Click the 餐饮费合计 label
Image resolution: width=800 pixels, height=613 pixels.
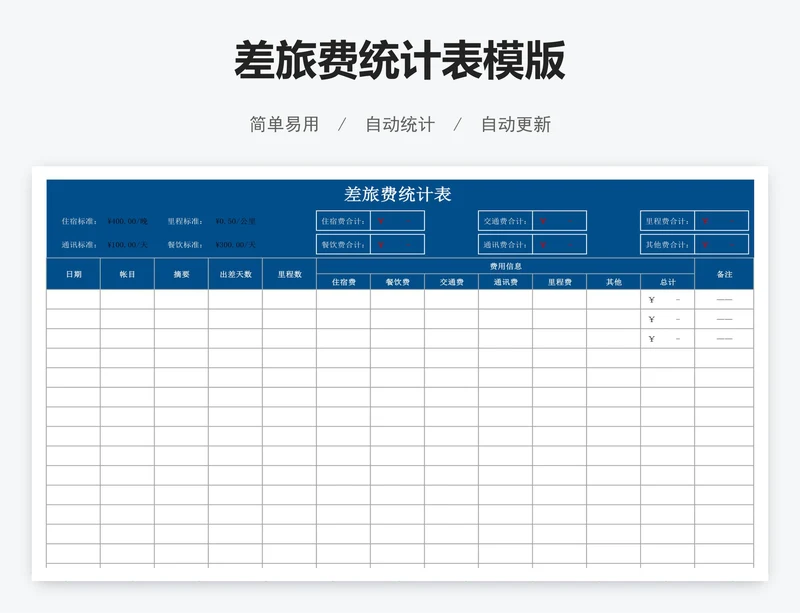click(343, 244)
